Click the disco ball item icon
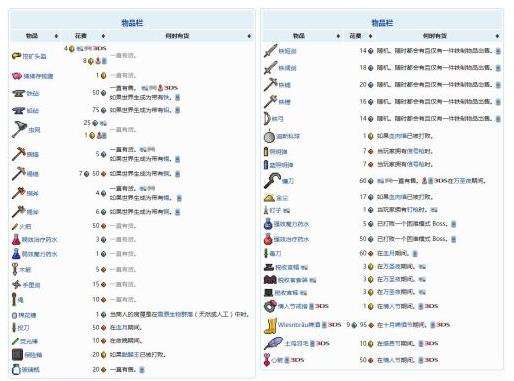 pos(269,136)
